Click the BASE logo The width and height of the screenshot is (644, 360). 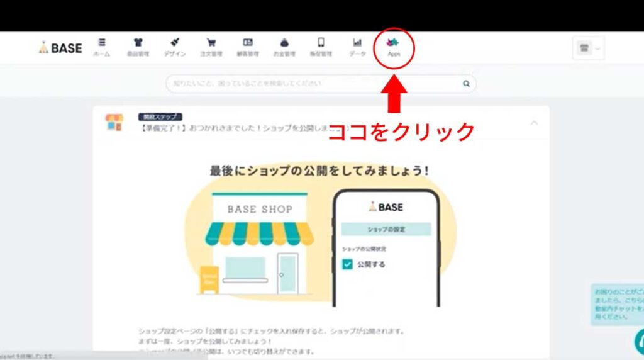coord(60,48)
